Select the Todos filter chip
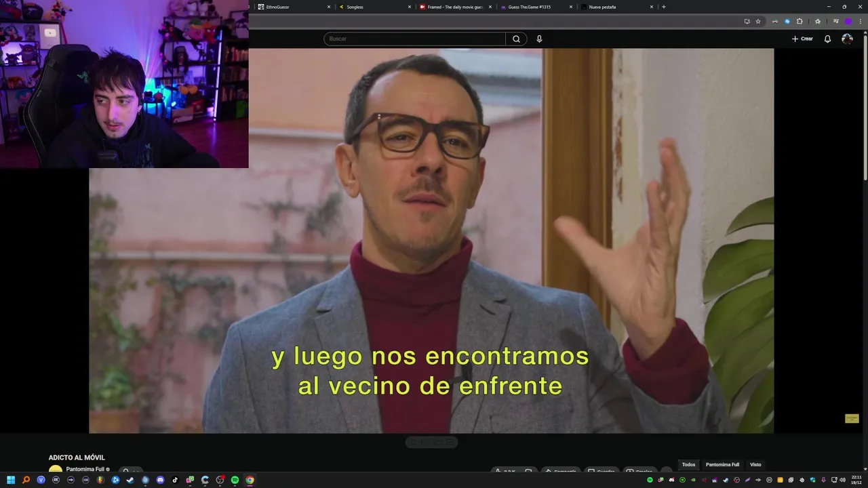The width and height of the screenshot is (868, 488). click(688, 464)
